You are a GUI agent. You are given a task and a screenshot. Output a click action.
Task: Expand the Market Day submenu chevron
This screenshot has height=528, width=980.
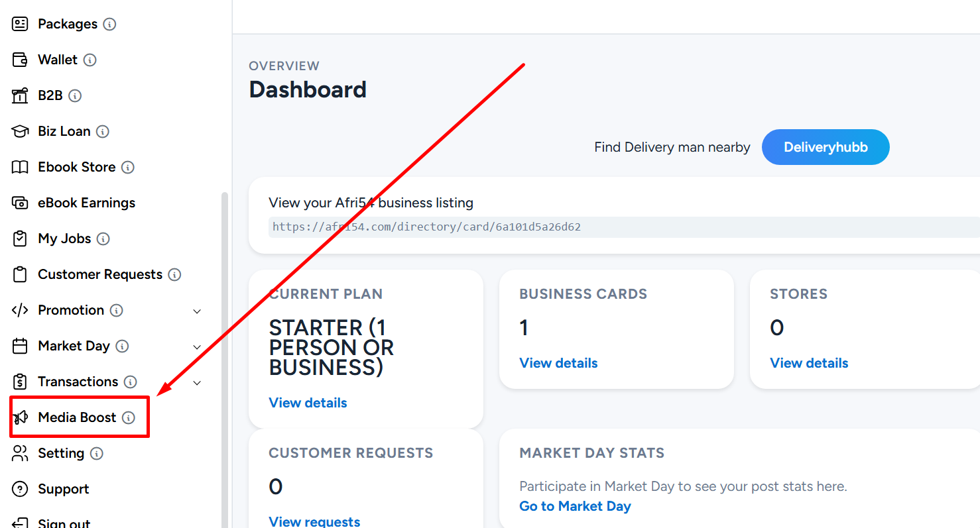(197, 346)
